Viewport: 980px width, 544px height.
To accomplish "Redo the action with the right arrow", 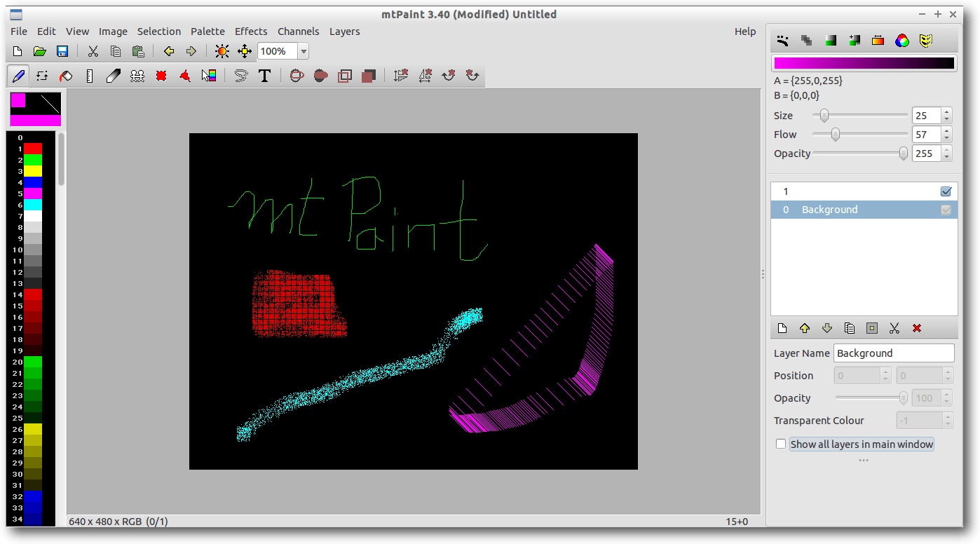I will click(191, 51).
